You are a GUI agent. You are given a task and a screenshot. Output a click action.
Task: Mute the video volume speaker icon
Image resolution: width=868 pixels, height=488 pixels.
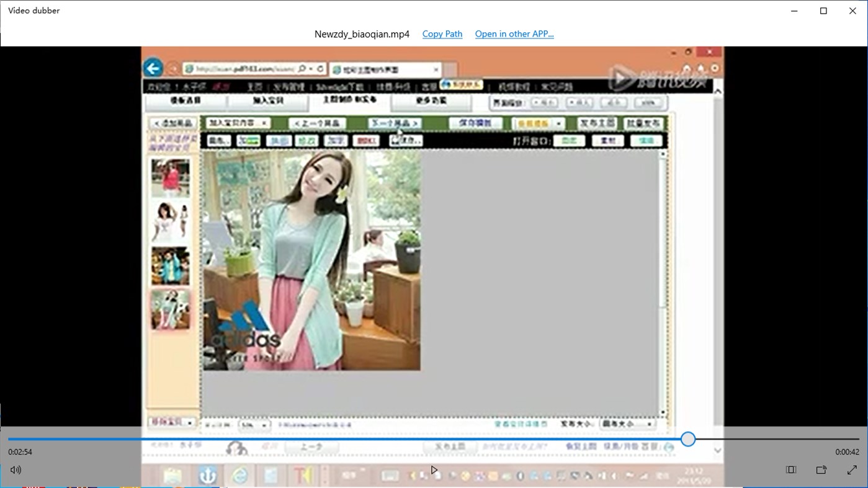pyautogui.click(x=15, y=469)
